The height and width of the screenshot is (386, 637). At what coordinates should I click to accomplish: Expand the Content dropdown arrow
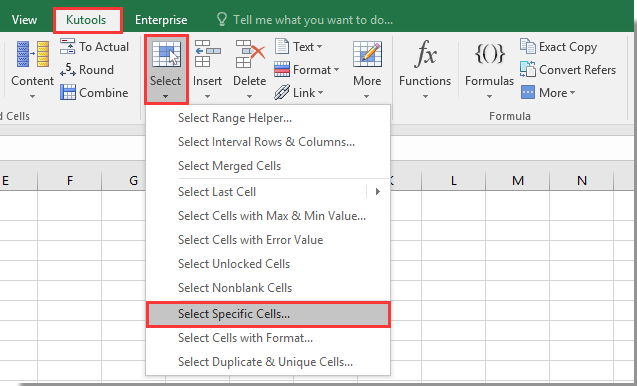(x=32, y=97)
